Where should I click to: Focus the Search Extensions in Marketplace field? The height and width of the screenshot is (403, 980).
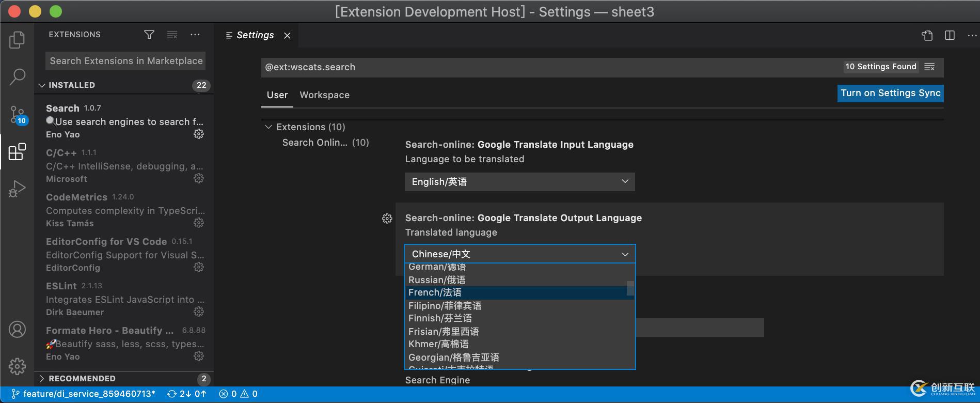pyautogui.click(x=125, y=61)
